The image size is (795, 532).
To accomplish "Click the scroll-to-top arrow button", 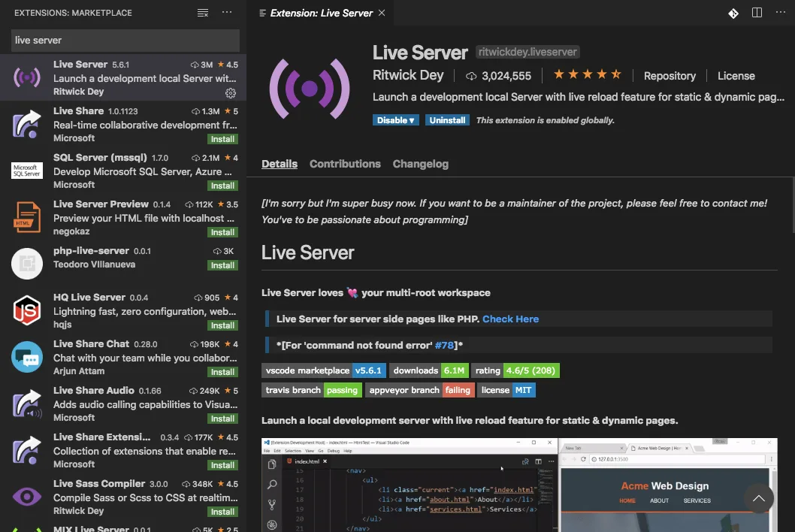I will click(759, 498).
